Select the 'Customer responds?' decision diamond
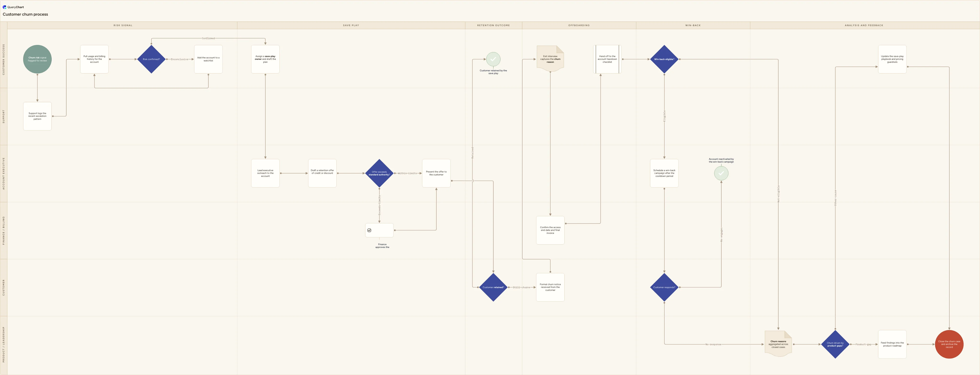 pos(664,287)
